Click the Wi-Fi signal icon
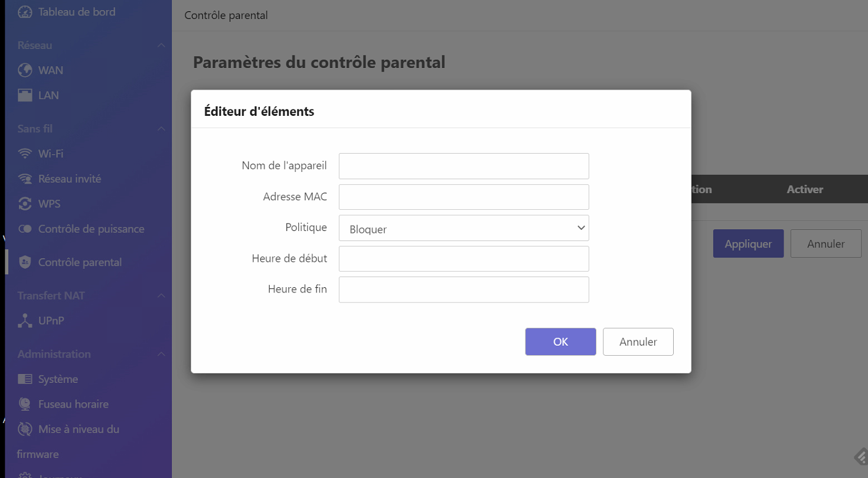868x478 pixels. (25, 154)
